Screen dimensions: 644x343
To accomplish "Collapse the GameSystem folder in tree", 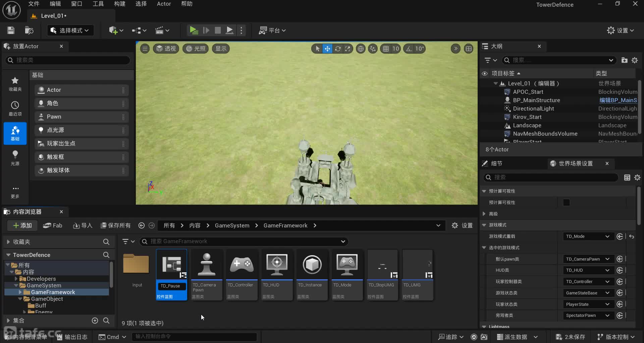I will click(16, 286).
